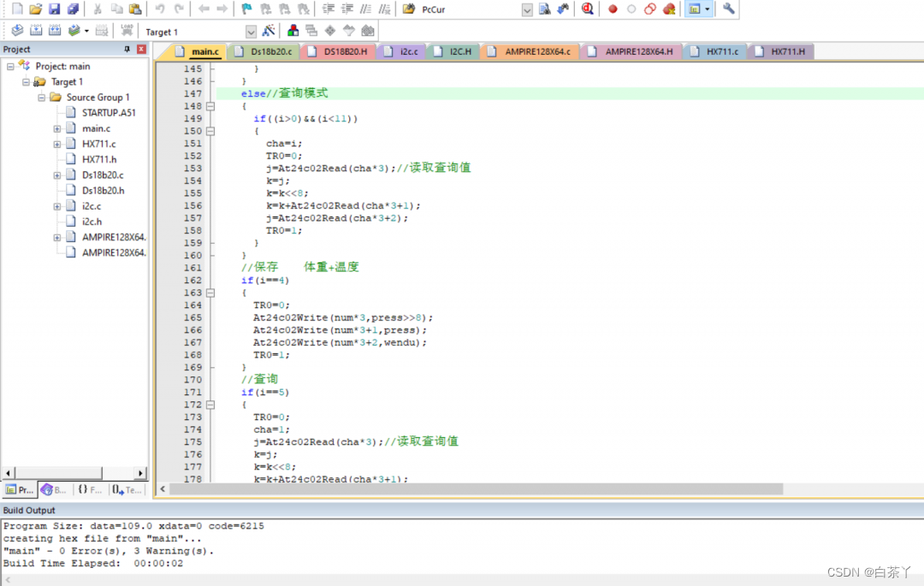This screenshot has width=924, height=586.
Task: Close the Project panel with red X
Action: coord(141,50)
